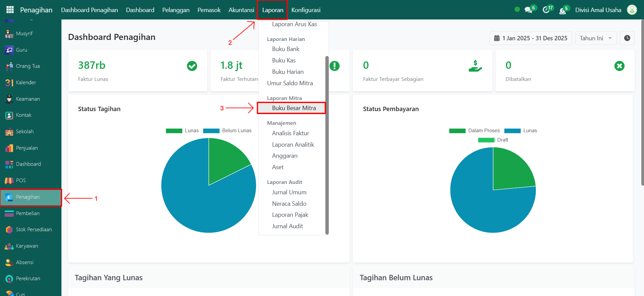Click the user profile avatar
This screenshot has height=296, width=644.
[632, 10]
